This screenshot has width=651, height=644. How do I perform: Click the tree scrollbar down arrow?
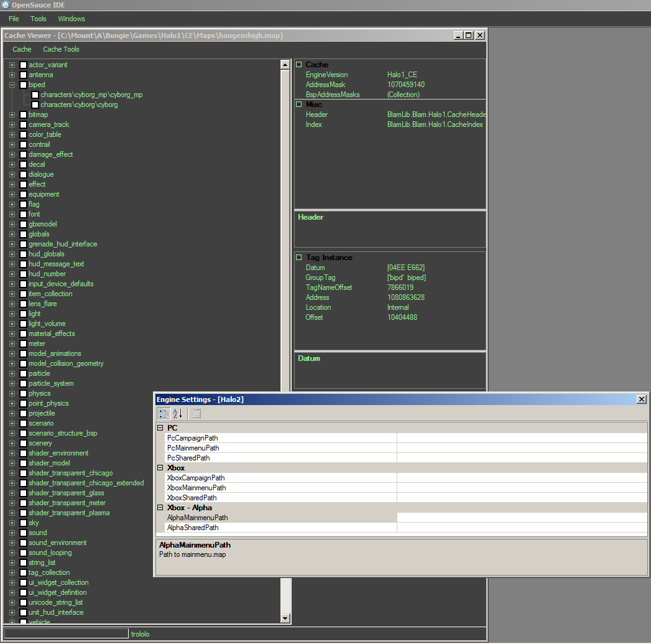[x=285, y=618]
